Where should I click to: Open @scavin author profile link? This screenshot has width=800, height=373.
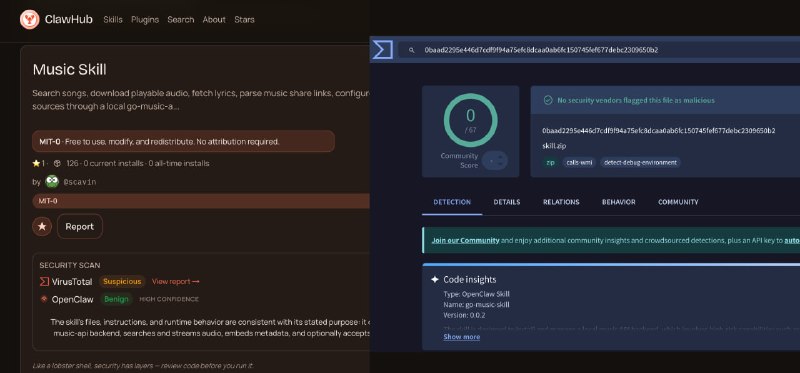coord(80,182)
